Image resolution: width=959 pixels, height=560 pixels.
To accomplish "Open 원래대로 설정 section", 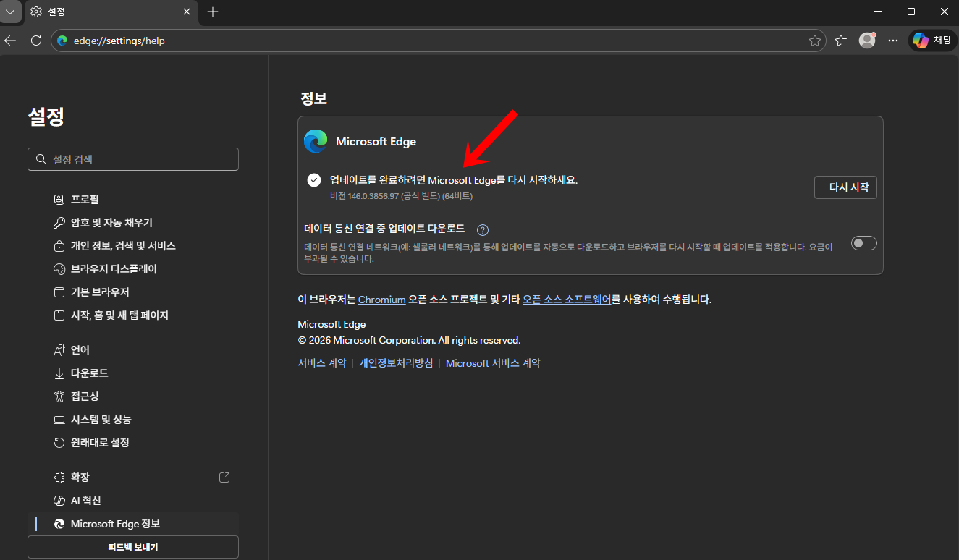I will (x=133, y=443).
